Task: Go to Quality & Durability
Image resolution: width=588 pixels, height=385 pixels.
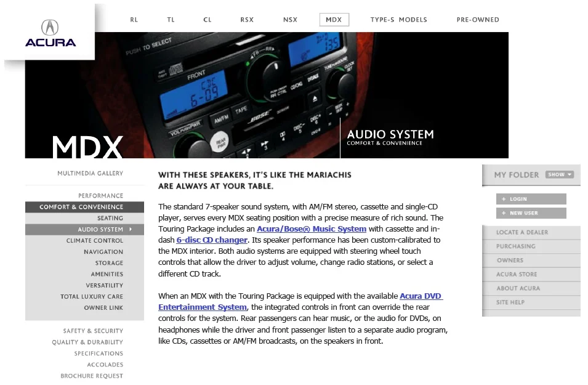Action: click(x=87, y=342)
